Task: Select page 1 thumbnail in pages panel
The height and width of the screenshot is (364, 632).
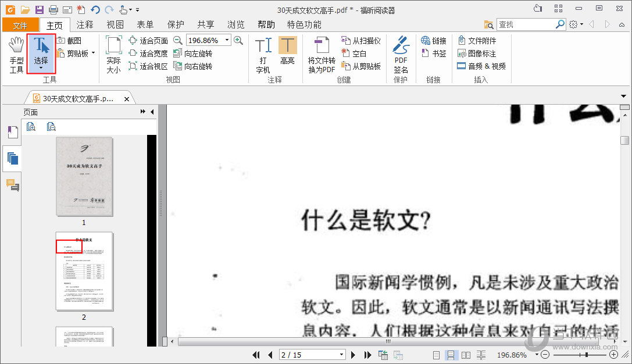Action: [x=84, y=176]
